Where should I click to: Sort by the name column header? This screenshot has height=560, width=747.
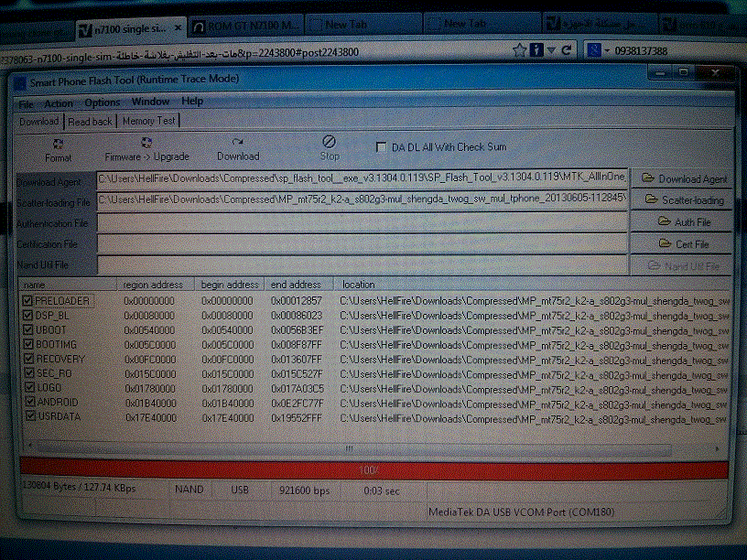pos(68,285)
